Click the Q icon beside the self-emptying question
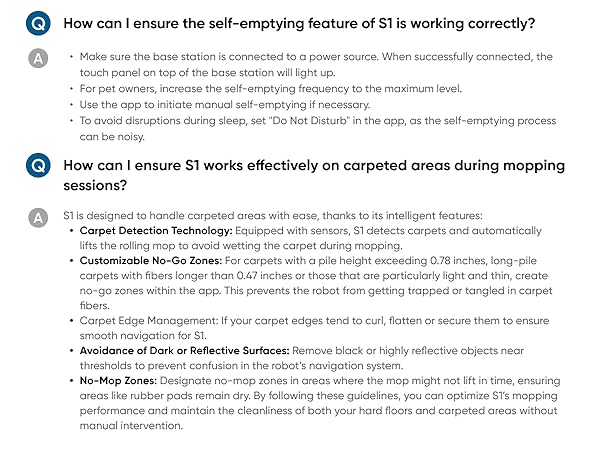 click(38, 22)
